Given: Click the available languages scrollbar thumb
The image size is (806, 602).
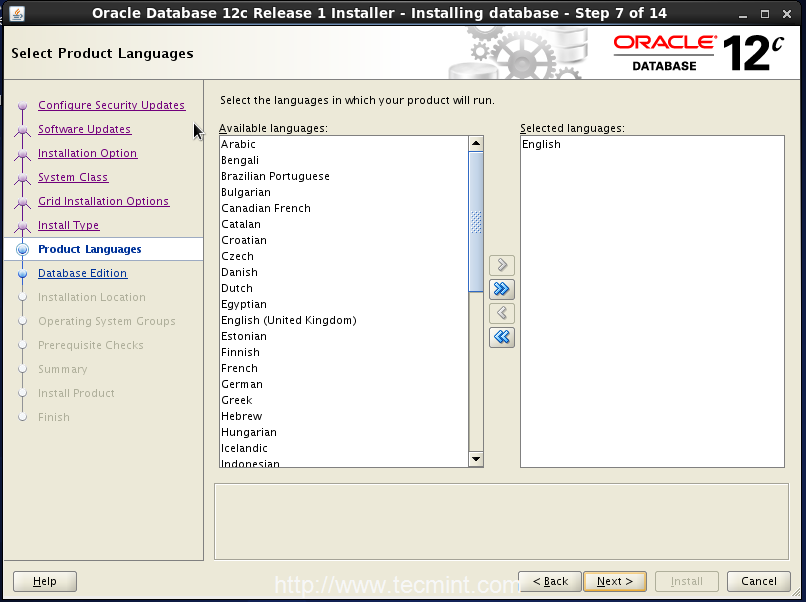Looking at the screenshot, I should point(476,222).
